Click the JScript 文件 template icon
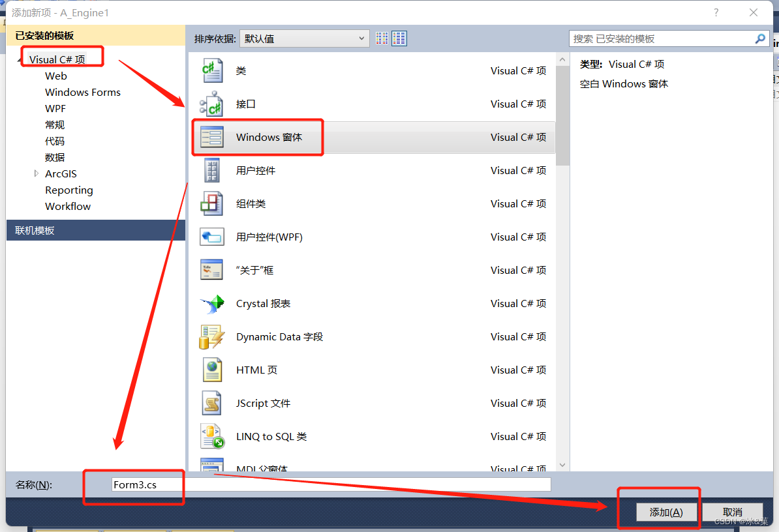 [x=212, y=403]
